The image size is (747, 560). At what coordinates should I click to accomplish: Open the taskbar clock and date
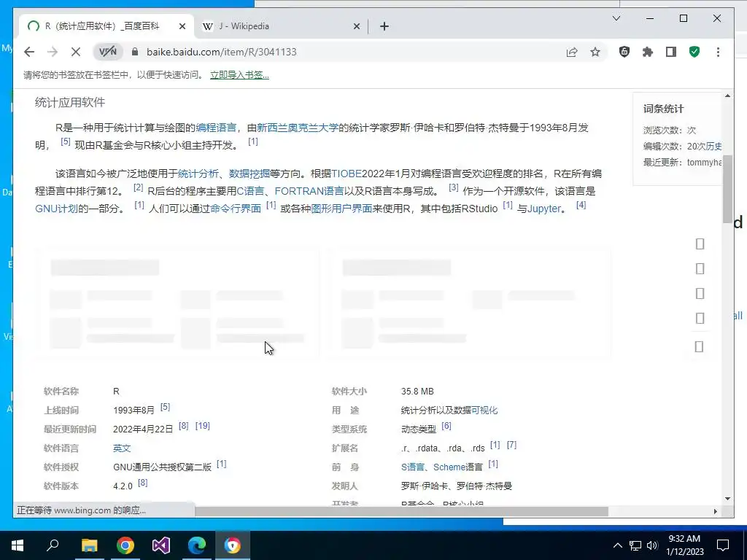(x=684, y=545)
